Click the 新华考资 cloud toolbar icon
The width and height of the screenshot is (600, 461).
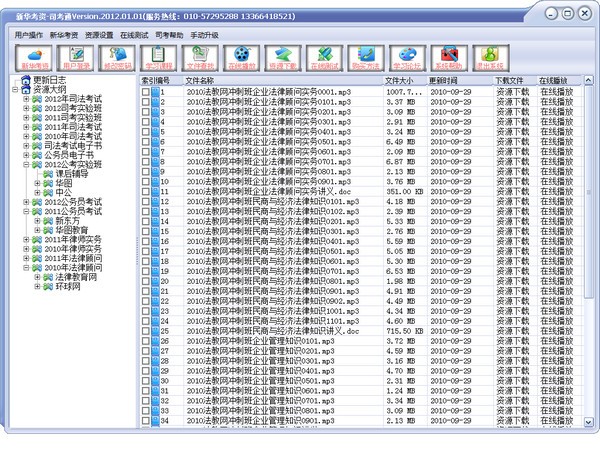35,56
